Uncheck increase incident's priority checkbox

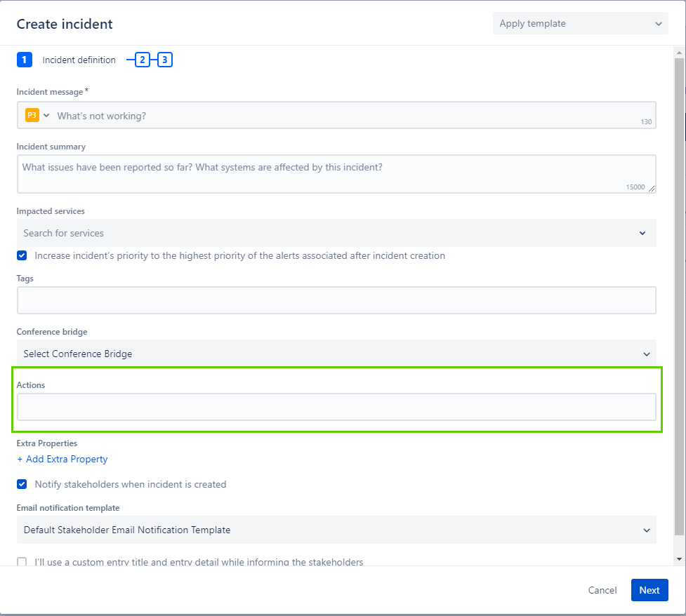[x=22, y=255]
